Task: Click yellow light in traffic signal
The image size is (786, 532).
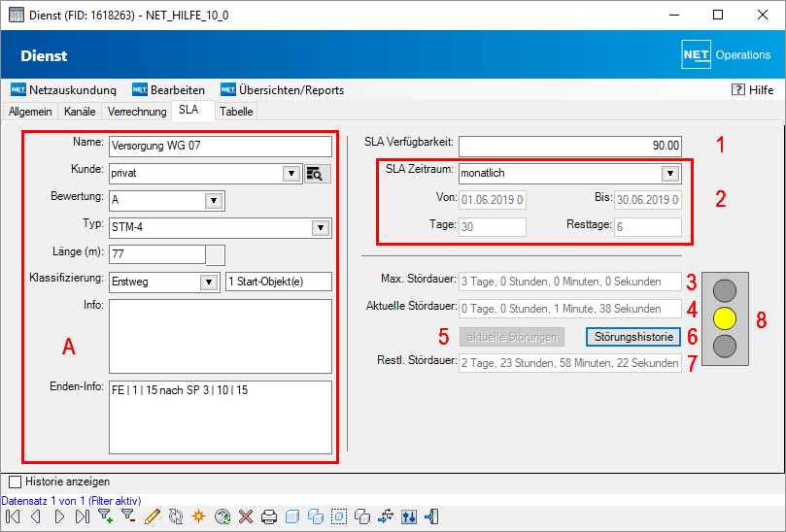Action: [725, 318]
